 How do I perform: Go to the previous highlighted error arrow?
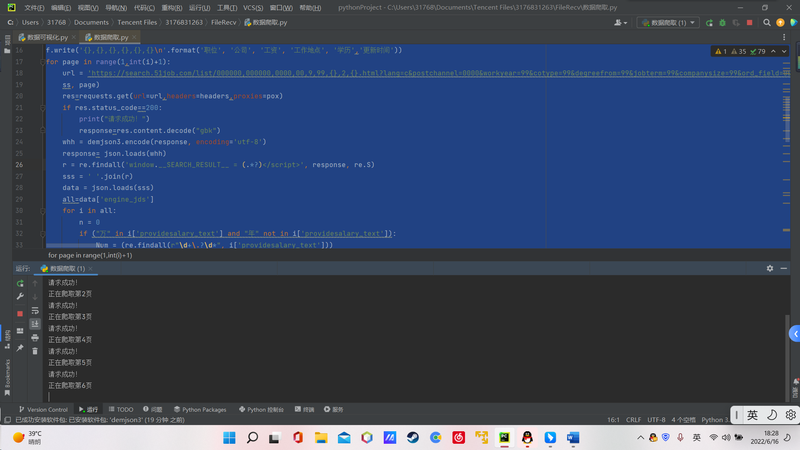pyautogui.click(x=773, y=51)
